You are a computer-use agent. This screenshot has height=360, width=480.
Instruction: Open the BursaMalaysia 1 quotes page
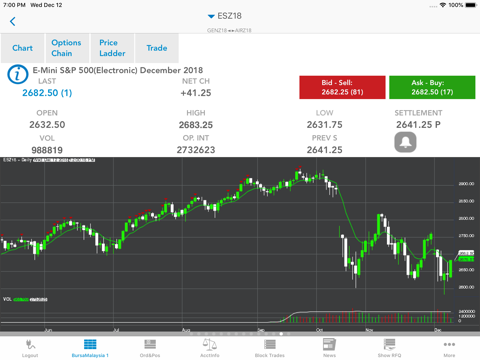tap(90, 348)
